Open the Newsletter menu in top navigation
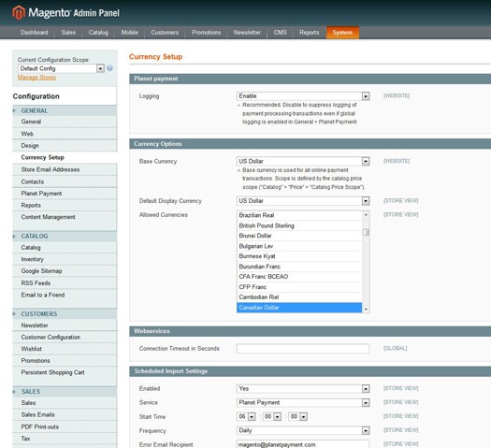491x448 pixels. click(x=247, y=33)
